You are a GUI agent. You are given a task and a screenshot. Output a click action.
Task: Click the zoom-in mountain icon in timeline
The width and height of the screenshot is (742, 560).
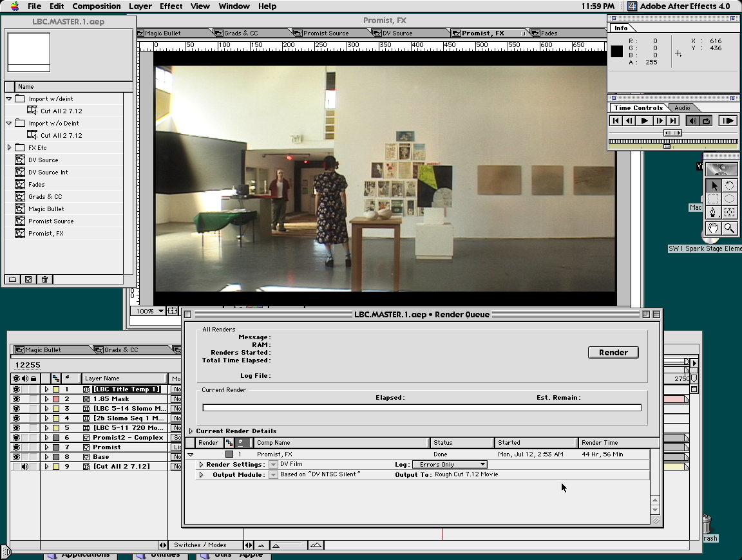tap(316, 545)
